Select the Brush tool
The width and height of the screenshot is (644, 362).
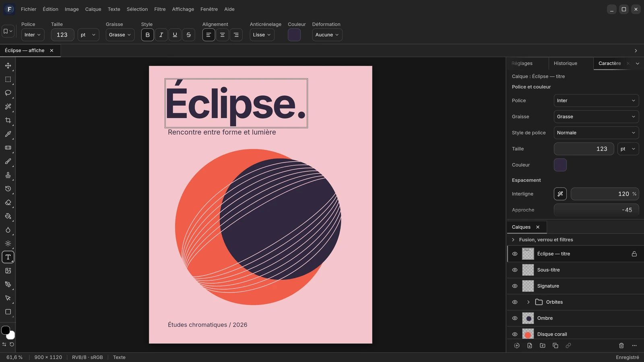pos(8,161)
